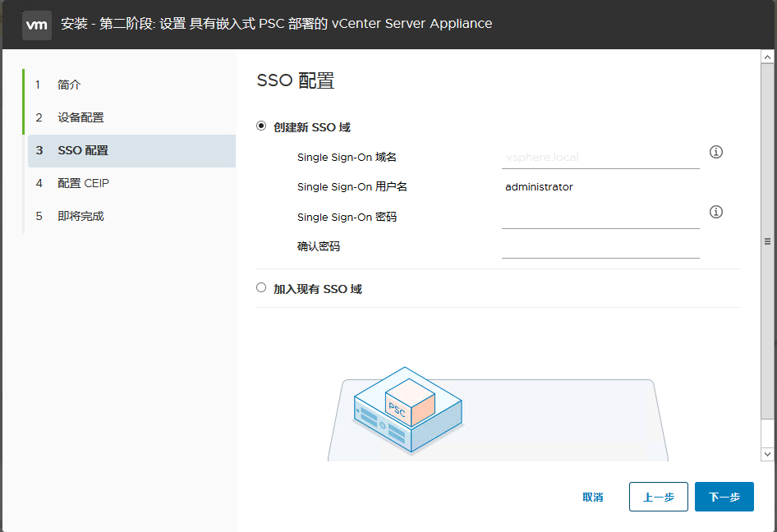Focus the Single Sign-On 密码 field

pos(600,218)
